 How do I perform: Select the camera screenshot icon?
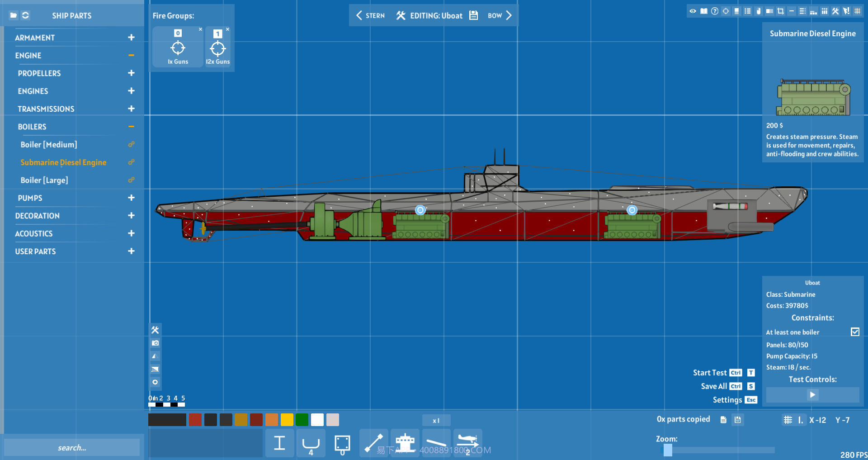tap(155, 343)
